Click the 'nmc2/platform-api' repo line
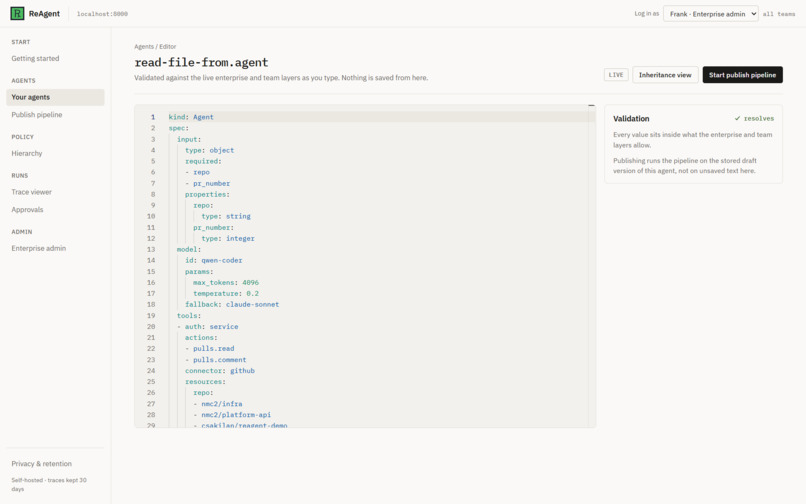Screen dimensions: 806x504 coord(232,415)
